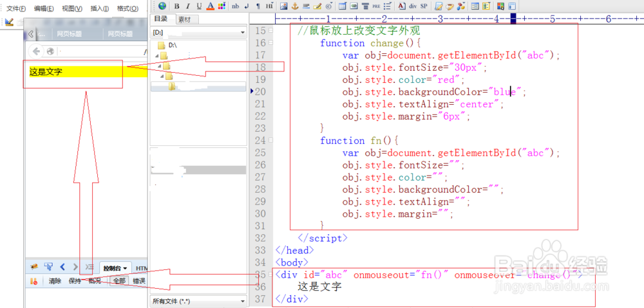This screenshot has height=308, width=644.
Task: Click the script editing notepad icon
Action: tap(439, 6)
